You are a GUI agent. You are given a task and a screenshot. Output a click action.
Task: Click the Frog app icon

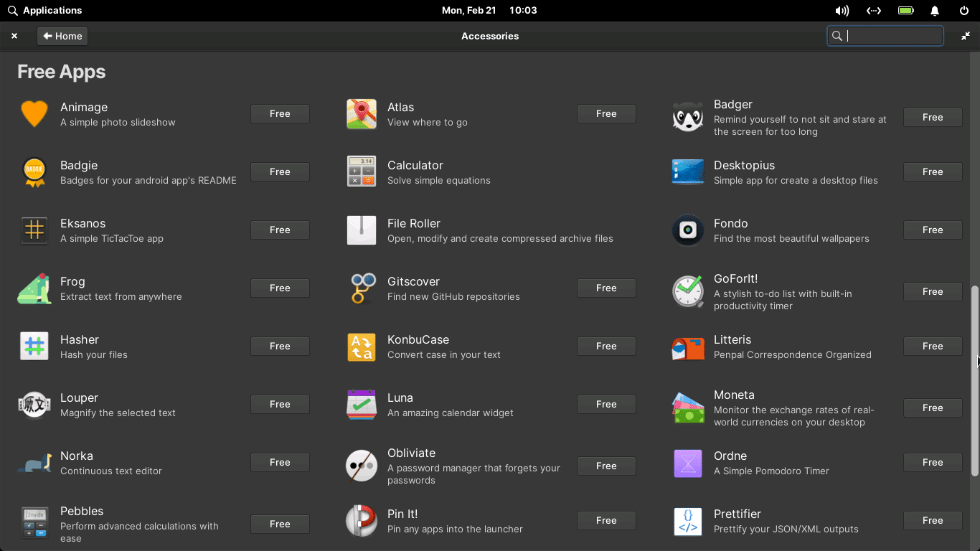(x=34, y=288)
